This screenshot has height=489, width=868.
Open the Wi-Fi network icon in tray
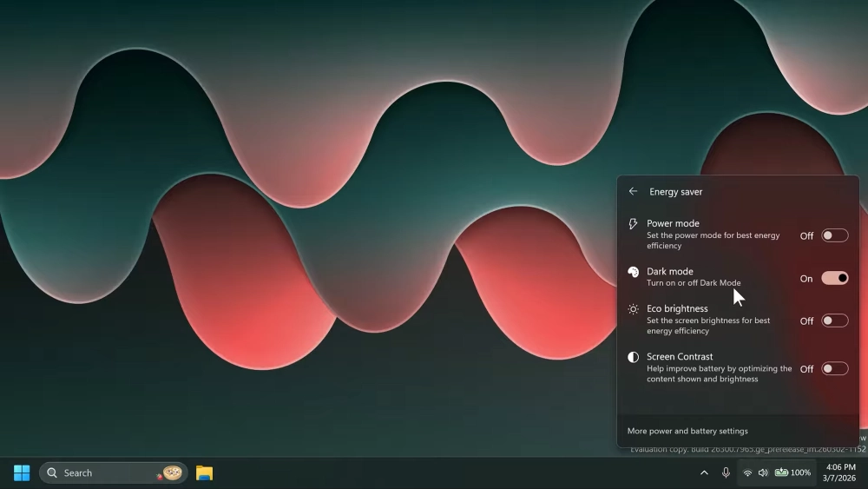[747, 472]
